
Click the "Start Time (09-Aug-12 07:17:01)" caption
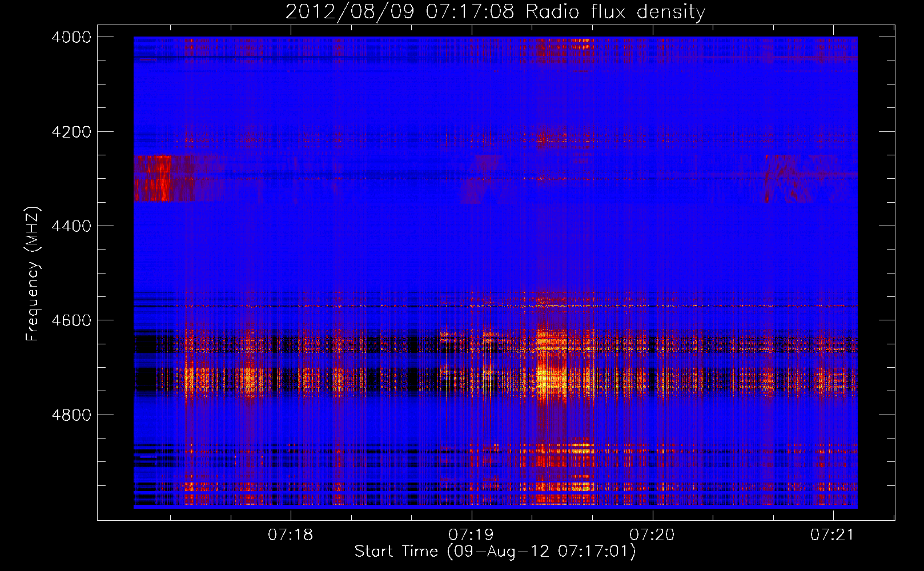[495, 552]
